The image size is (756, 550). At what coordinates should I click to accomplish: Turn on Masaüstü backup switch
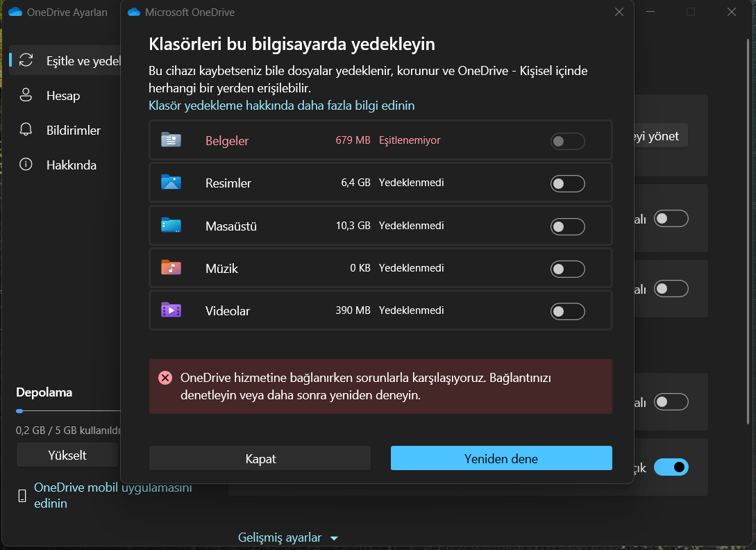pyautogui.click(x=567, y=226)
